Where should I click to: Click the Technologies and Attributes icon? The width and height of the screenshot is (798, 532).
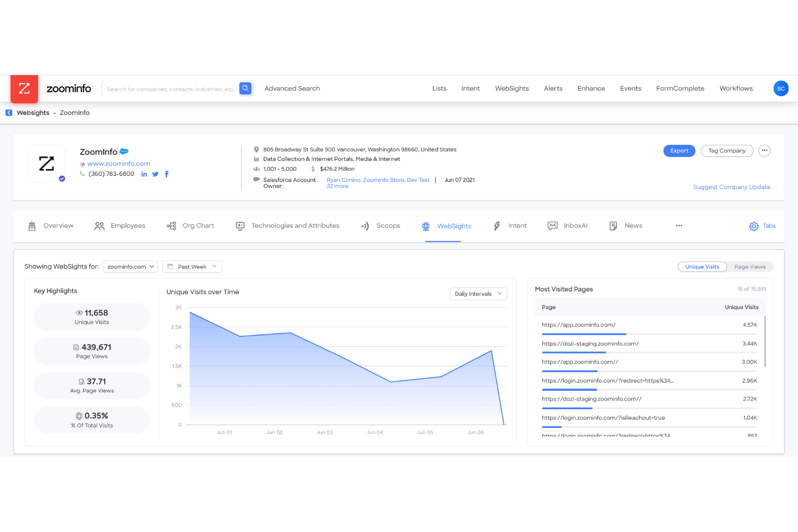(240, 226)
